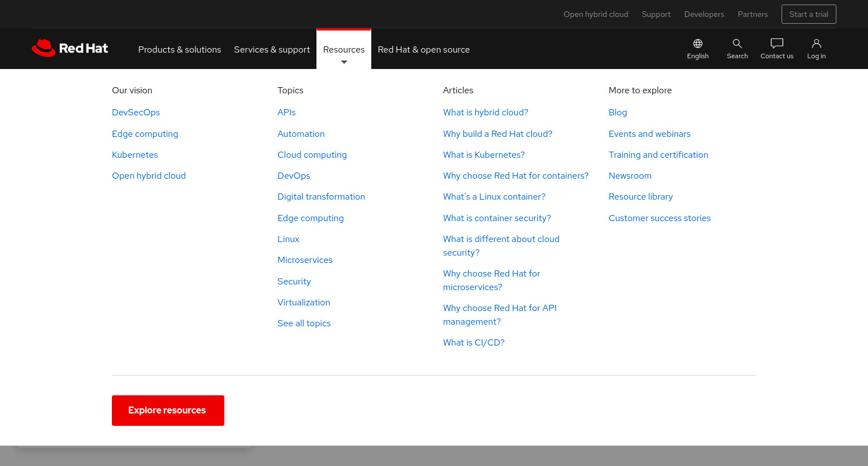
Task: Open Open hybrid cloud under Our vision
Action: pos(149,176)
